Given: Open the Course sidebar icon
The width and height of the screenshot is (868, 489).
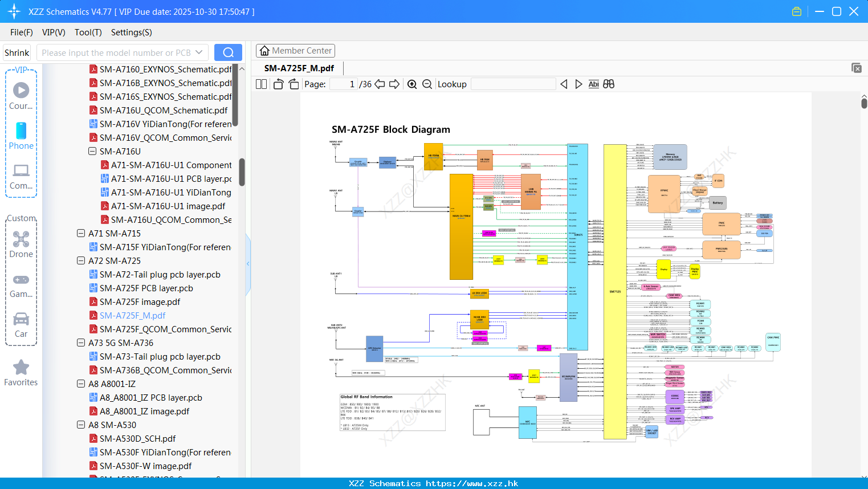Looking at the screenshot, I should point(21,96).
